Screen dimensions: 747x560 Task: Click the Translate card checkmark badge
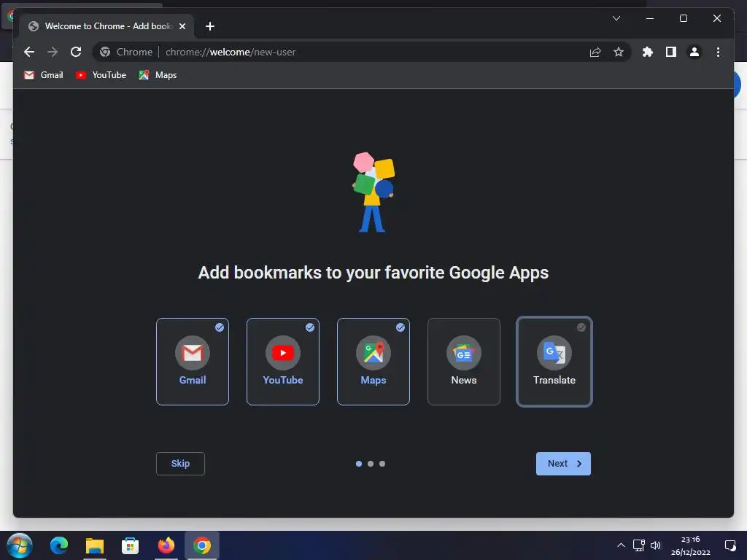pos(581,327)
